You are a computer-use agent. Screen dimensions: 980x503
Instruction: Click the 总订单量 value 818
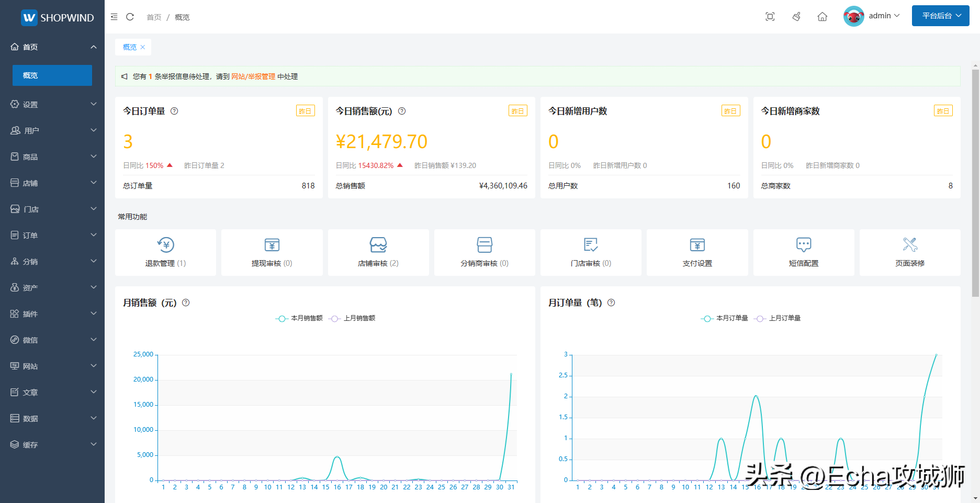308,186
